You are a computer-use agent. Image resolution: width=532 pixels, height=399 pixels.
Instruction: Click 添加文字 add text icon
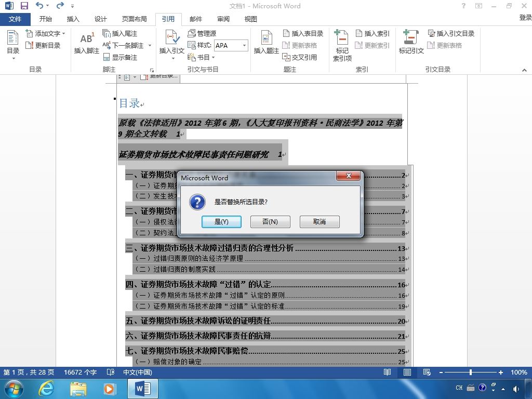(30, 33)
